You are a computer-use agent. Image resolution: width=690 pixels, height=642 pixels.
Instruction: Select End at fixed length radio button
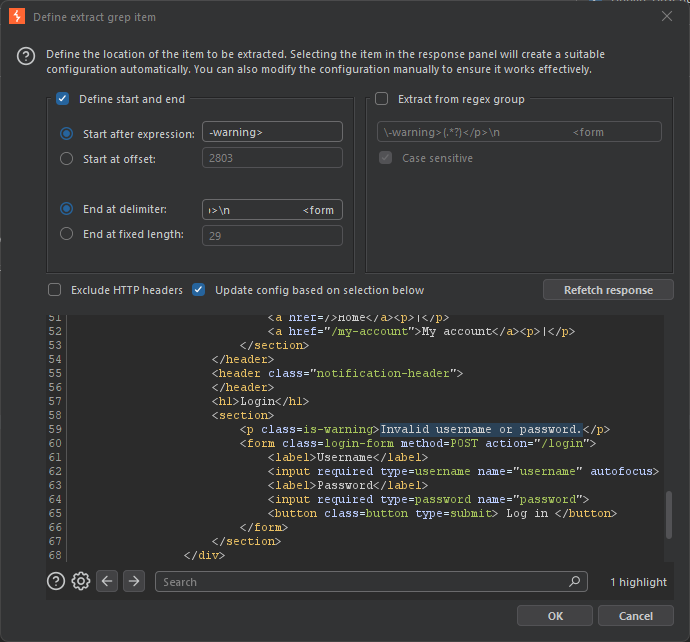(x=66, y=234)
